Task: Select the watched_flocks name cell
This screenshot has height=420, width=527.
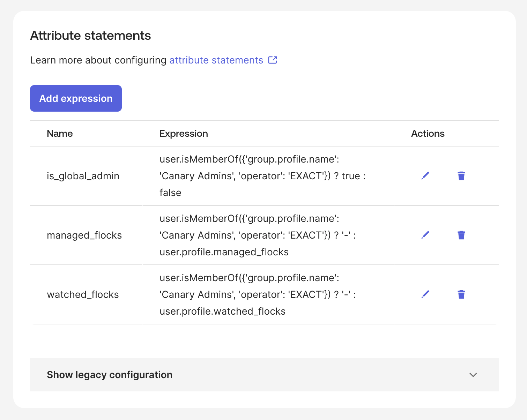Action: 83,294
